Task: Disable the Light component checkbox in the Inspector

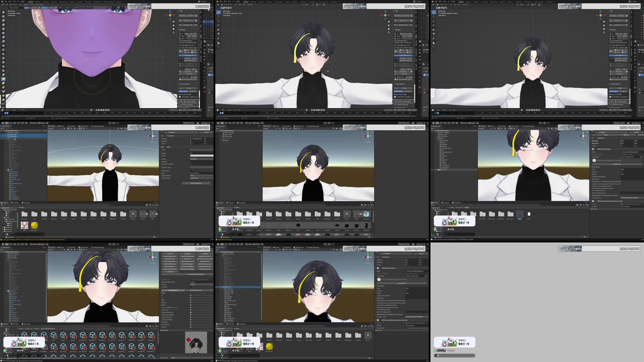Action: 165,147
